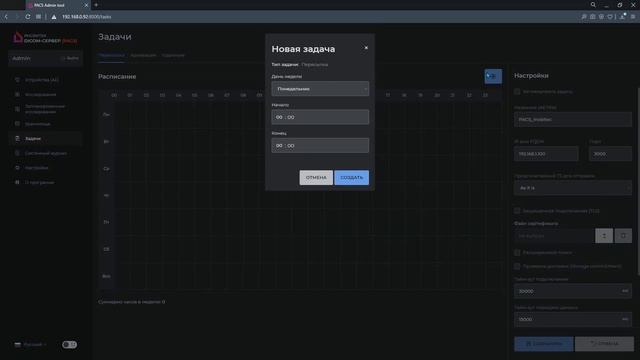The width and height of the screenshot is (640, 360).
Task: Click the Выйти logout link
Action: coord(70,58)
